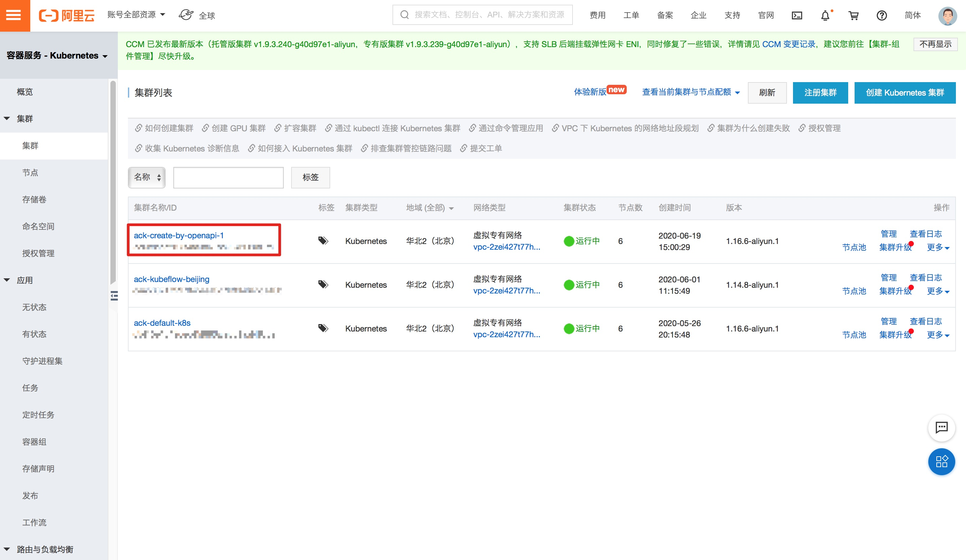Open 提交工单 help link
966x560 pixels.
pos(481,148)
